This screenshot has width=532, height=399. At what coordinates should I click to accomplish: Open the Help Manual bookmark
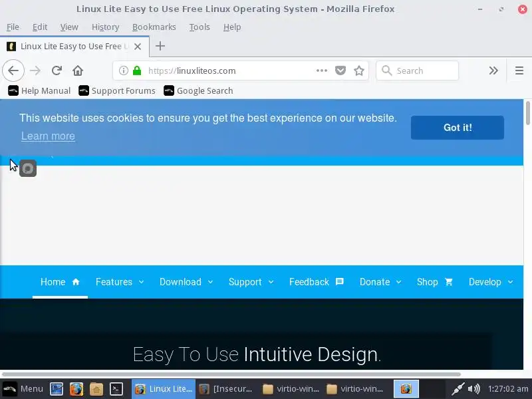point(39,90)
